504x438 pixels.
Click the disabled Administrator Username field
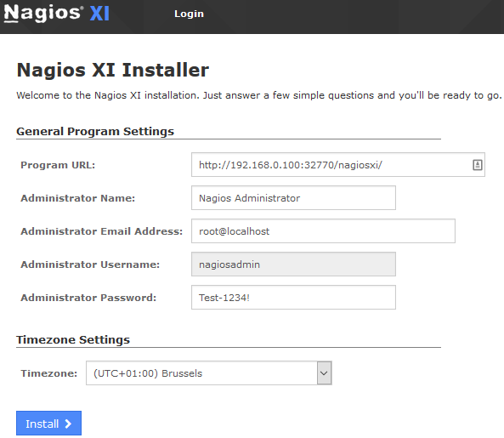coord(293,265)
